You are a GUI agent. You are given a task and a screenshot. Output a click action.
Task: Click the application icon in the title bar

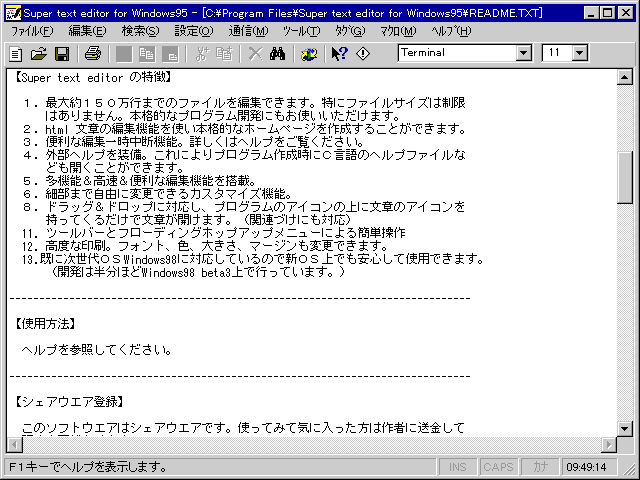coord(13,13)
